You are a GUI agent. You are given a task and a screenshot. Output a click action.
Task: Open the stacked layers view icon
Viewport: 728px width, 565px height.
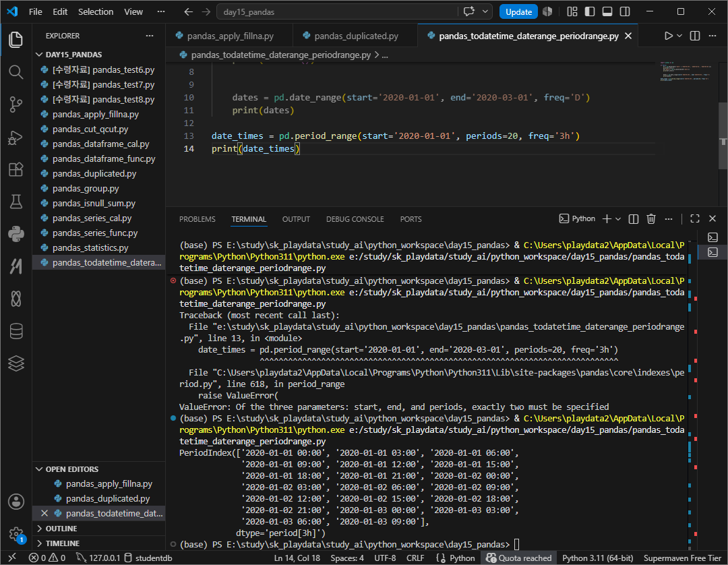pos(16,363)
